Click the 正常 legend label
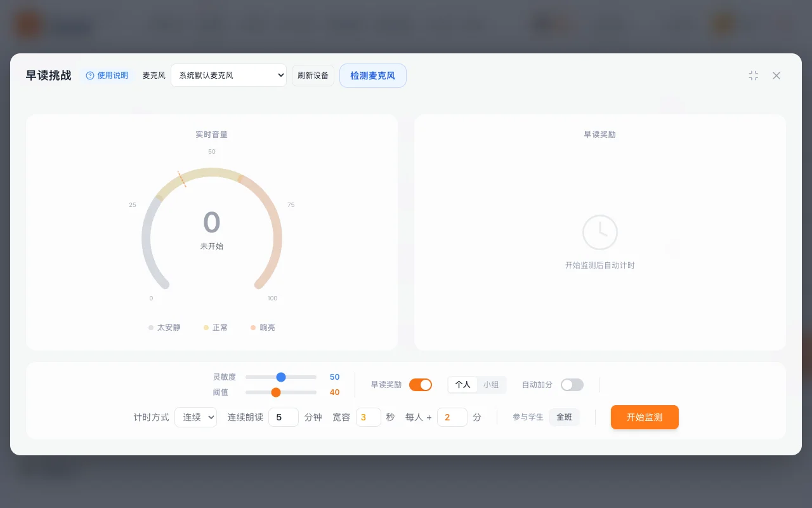Screen dimensions: 812x508 pos(220,328)
